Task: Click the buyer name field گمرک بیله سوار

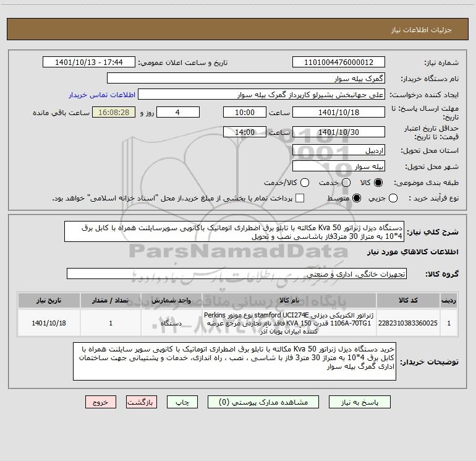Action: 246,78
